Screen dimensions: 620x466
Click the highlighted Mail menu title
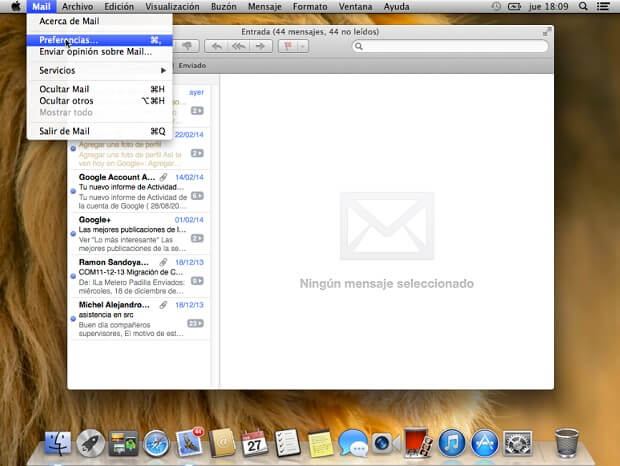[x=41, y=7]
